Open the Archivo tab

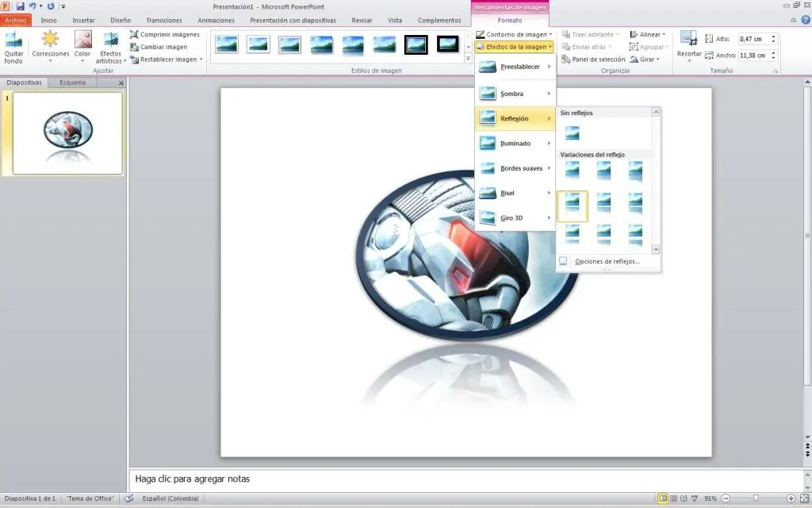(x=16, y=20)
